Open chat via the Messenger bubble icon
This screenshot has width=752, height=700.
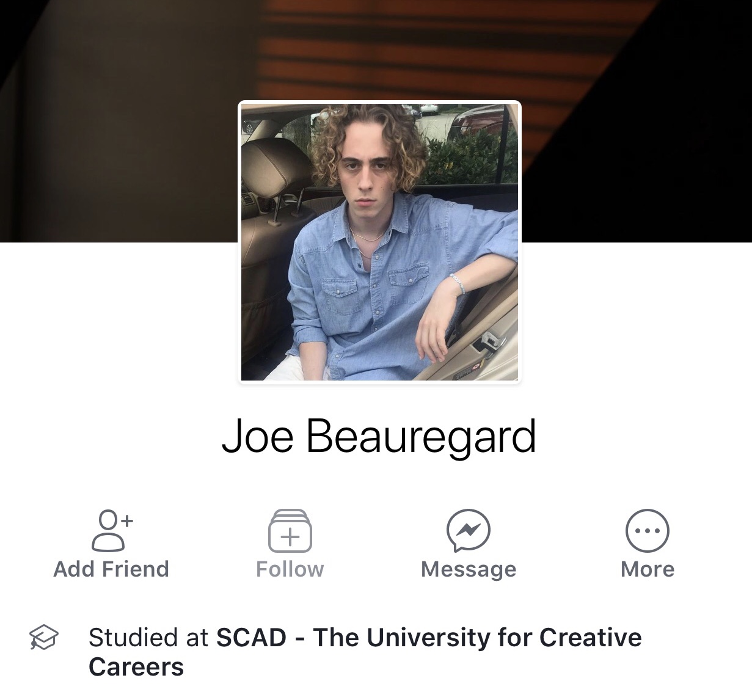point(469,530)
